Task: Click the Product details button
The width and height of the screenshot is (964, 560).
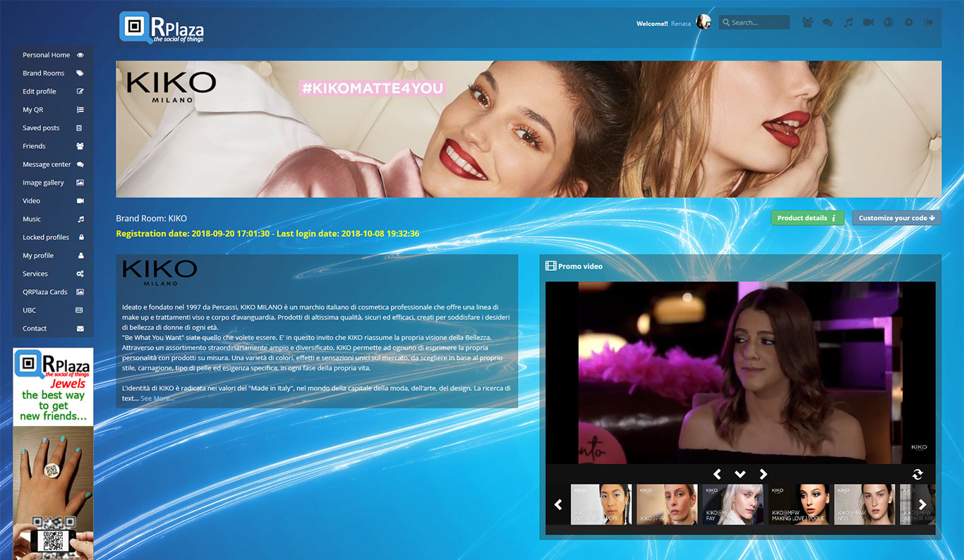Action: (807, 218)
